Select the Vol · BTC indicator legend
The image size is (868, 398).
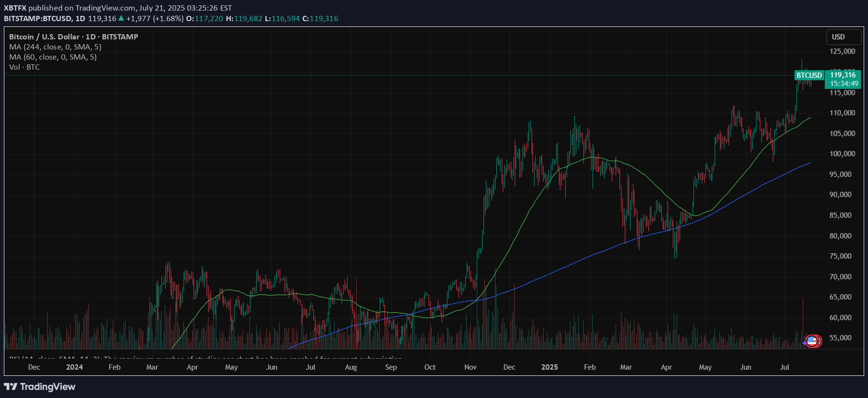click(25, 67)
